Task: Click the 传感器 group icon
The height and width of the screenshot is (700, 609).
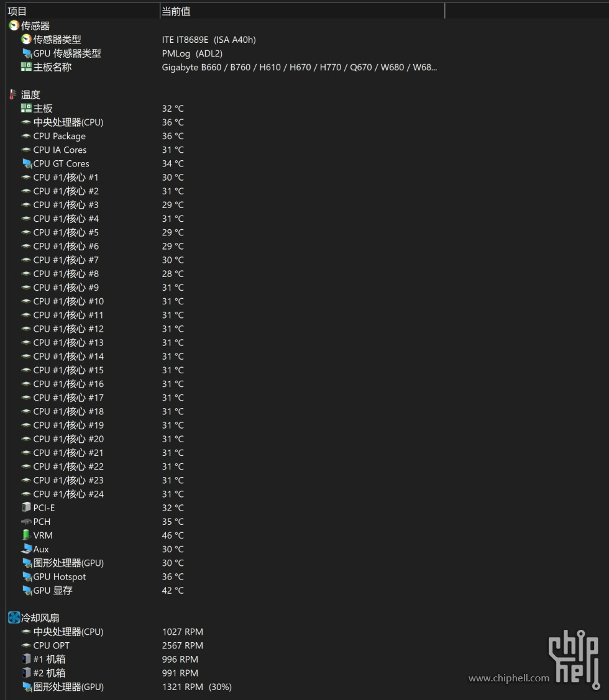Action: tap(14, 26)
